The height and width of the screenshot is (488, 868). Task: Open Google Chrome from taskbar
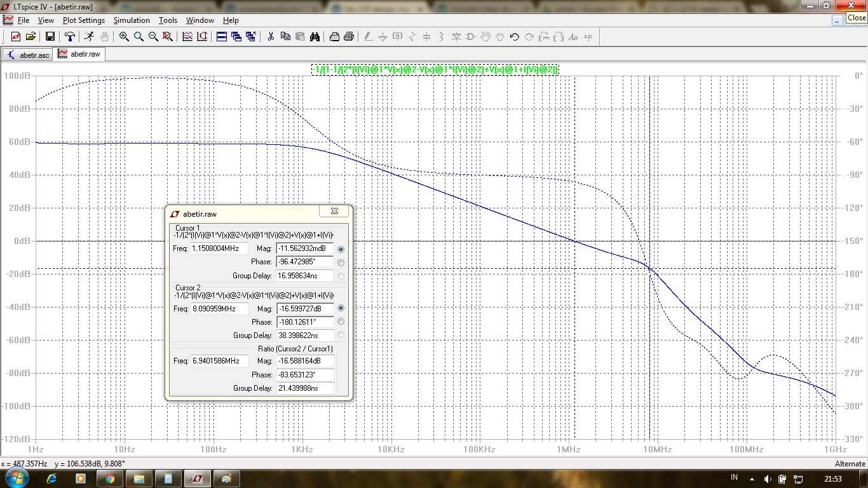click(110, 478)
